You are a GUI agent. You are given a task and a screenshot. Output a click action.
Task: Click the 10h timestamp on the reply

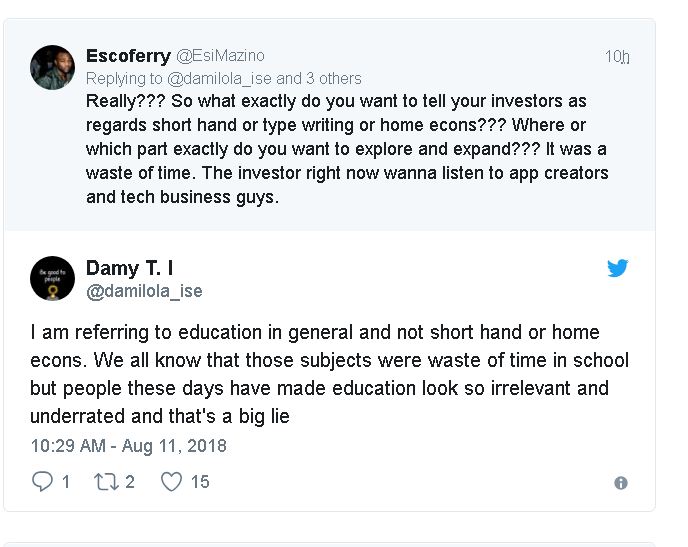click(x=616, y=57)
